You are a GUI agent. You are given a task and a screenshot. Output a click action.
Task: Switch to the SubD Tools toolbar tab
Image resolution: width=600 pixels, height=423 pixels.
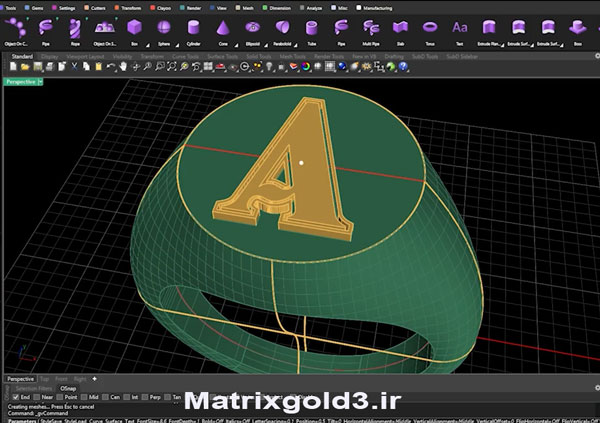425,56
